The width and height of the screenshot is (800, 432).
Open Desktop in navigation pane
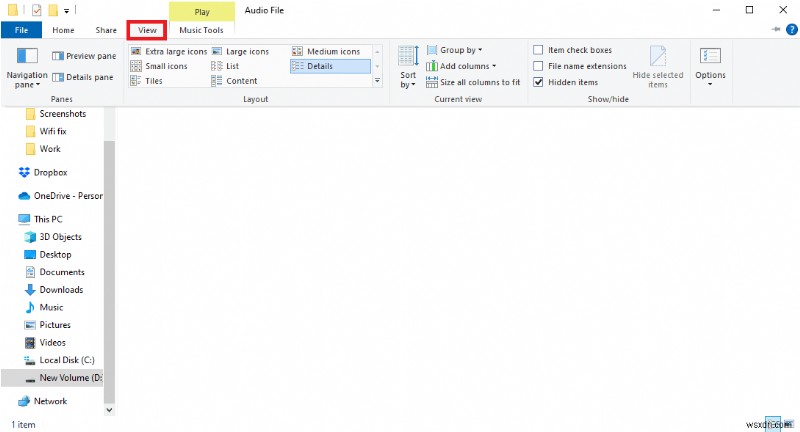[47, 255]
